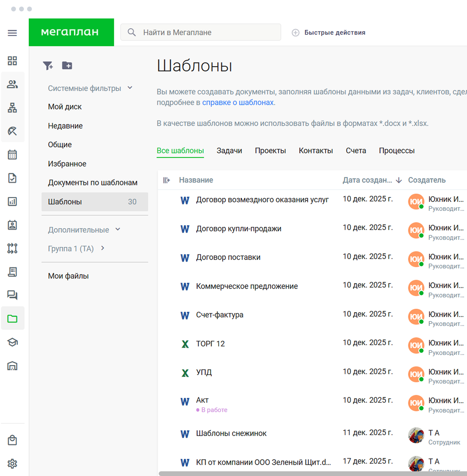Click the add filter funnel icon

(48, 65)
